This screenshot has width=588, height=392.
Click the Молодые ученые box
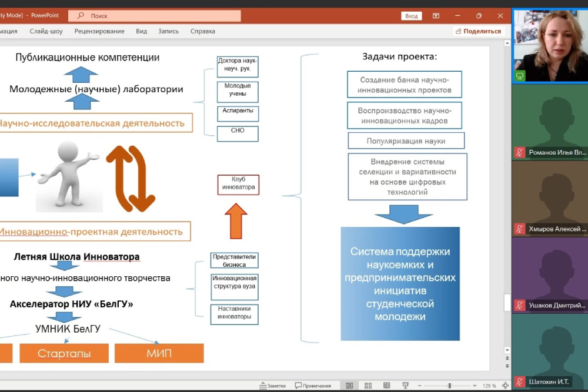[x=238, y=92]
